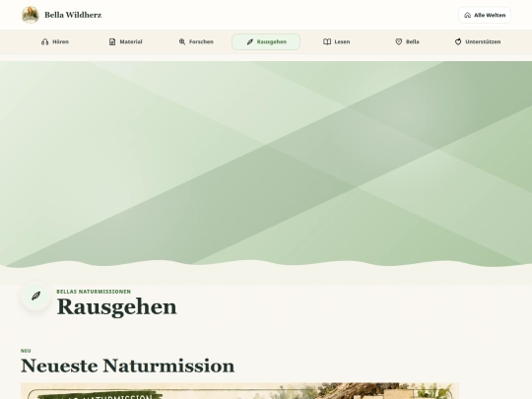Click the small 'NEU' label
532x399 pixels.
26,351
